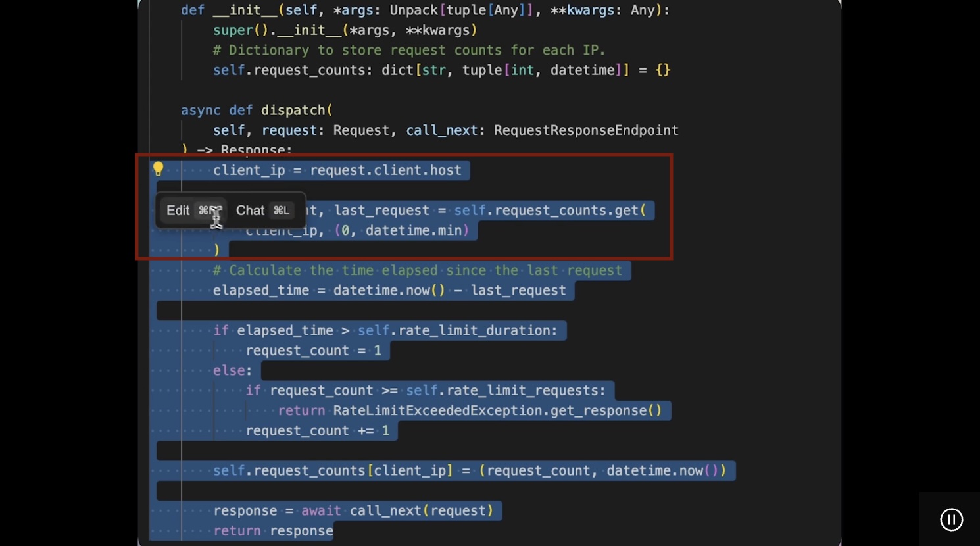The width and height of the screenshot is (980, 546).
Task: Open Chat from the selection popup
Action: tap(251, 211)
